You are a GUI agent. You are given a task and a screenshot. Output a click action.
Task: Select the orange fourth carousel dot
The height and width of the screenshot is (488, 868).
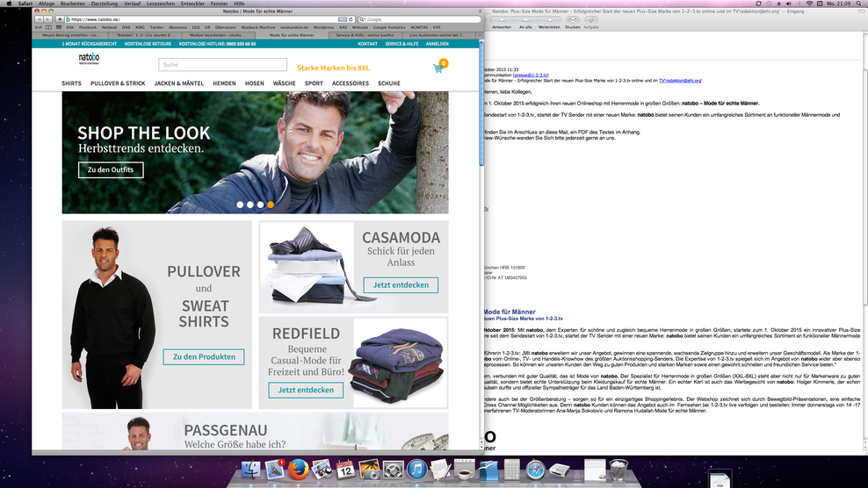[270, 205]
